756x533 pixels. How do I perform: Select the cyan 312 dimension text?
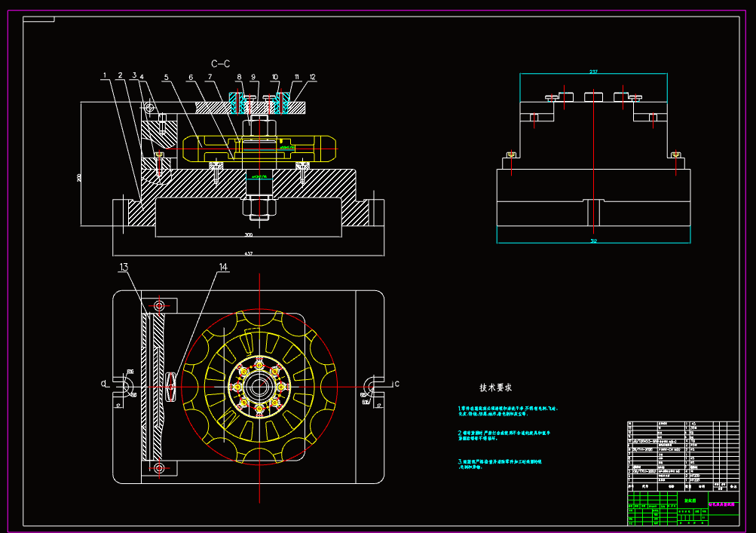pos(593,241)
